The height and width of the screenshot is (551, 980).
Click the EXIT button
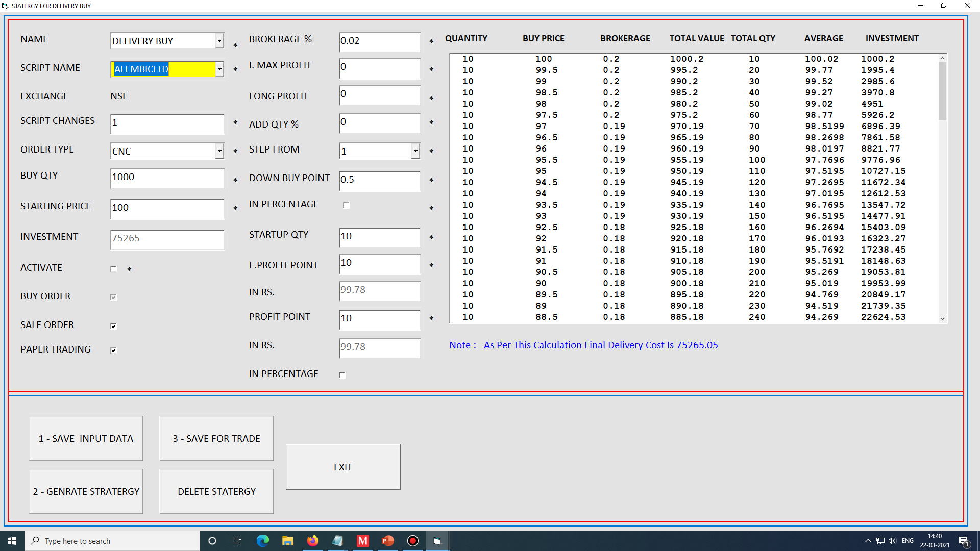[x=343, y=467]
